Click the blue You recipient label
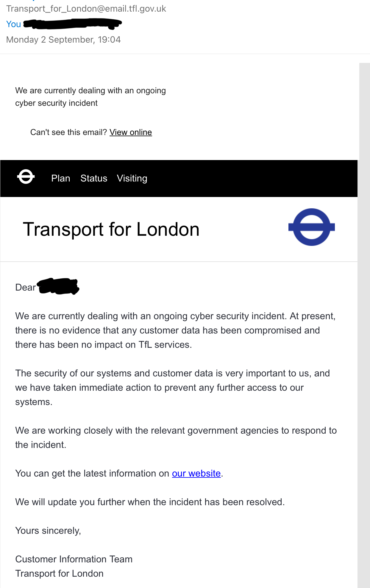The image size is (370, 588). [x=14, y=24]
